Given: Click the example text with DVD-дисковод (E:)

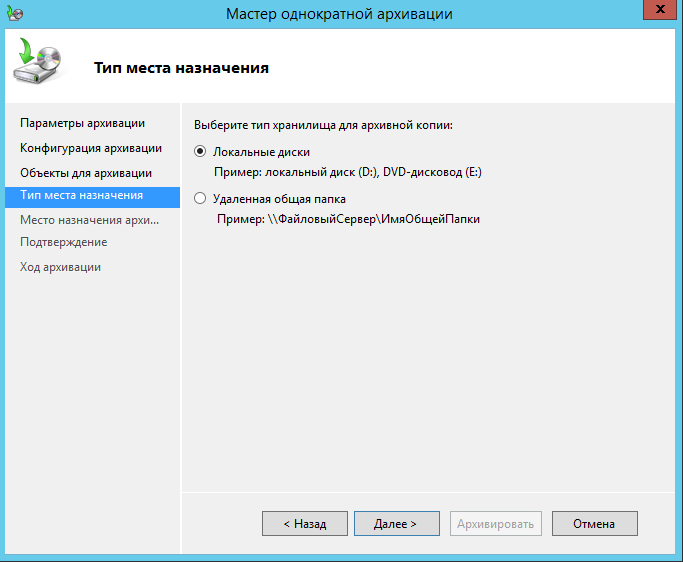Looking at the screenshot, I should coord(348,172).
